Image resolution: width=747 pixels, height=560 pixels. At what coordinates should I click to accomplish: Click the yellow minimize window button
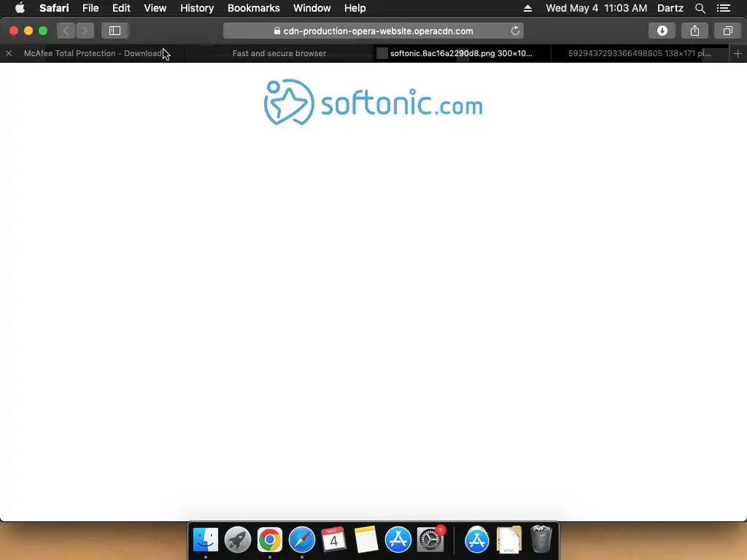(28, 31)
